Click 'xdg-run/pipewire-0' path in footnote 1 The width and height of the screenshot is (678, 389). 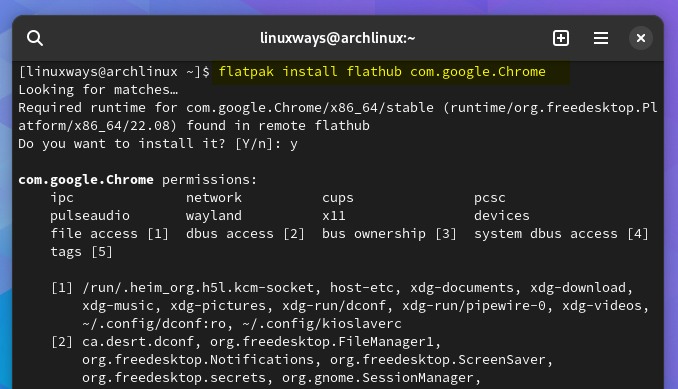[x=474, y=306]
